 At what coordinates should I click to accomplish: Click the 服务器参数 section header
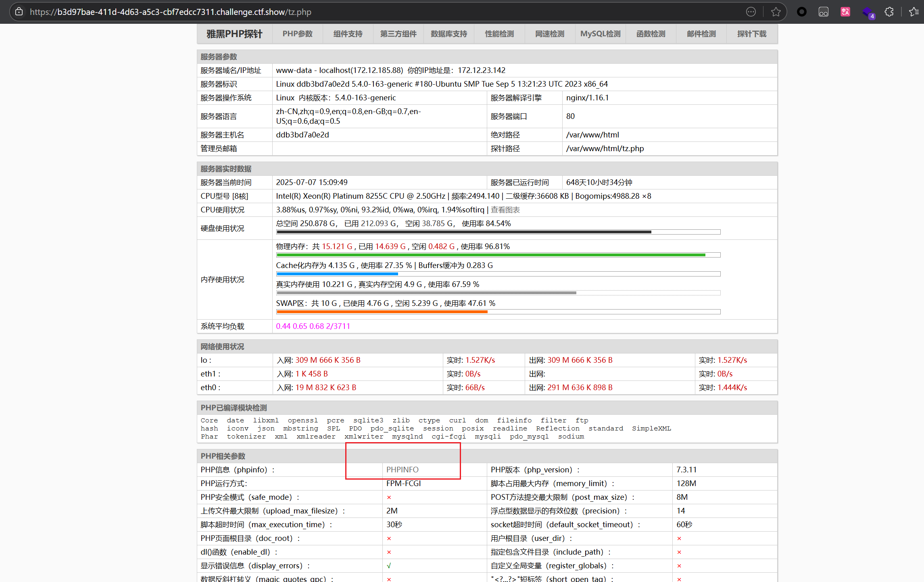487,57
